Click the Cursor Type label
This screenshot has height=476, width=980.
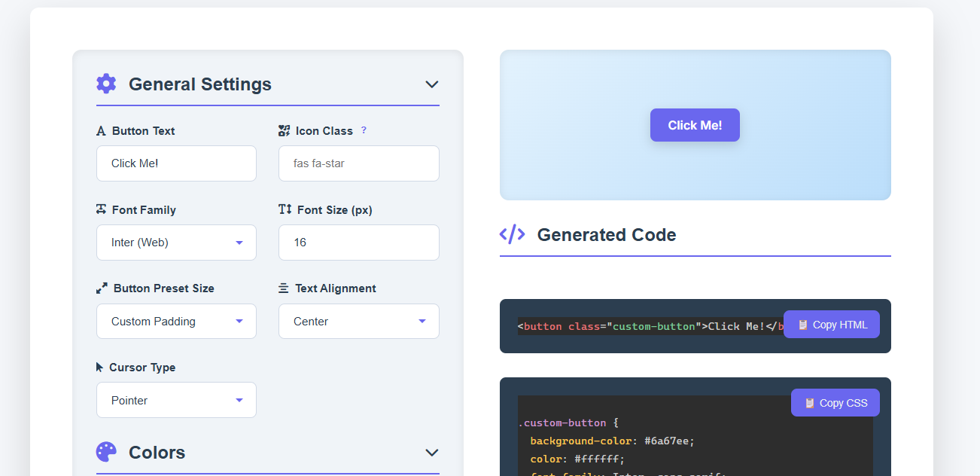142,368
